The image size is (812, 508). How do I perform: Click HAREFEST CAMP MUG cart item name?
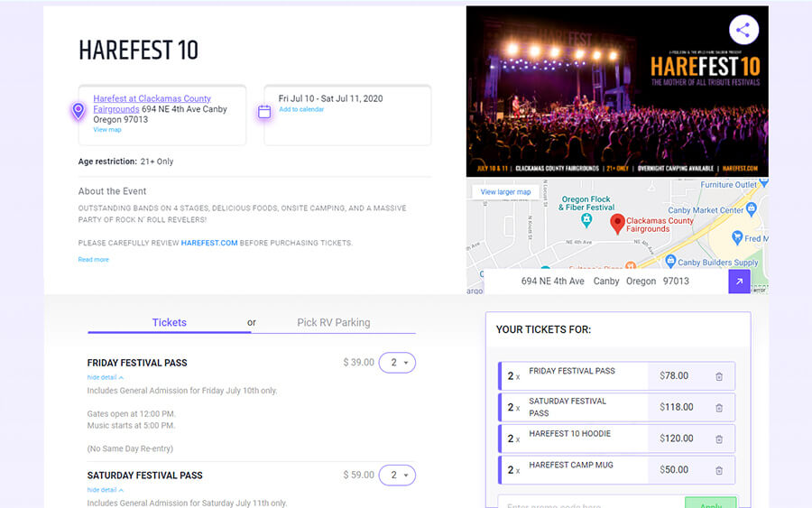571,465
